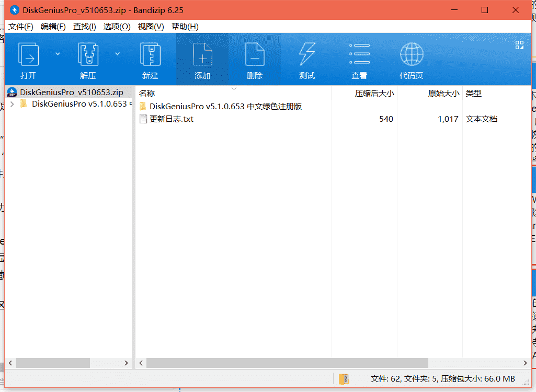This screenshot has width=536, height=392.
Task: Click the status bar file count text
Action: point(442,378)
